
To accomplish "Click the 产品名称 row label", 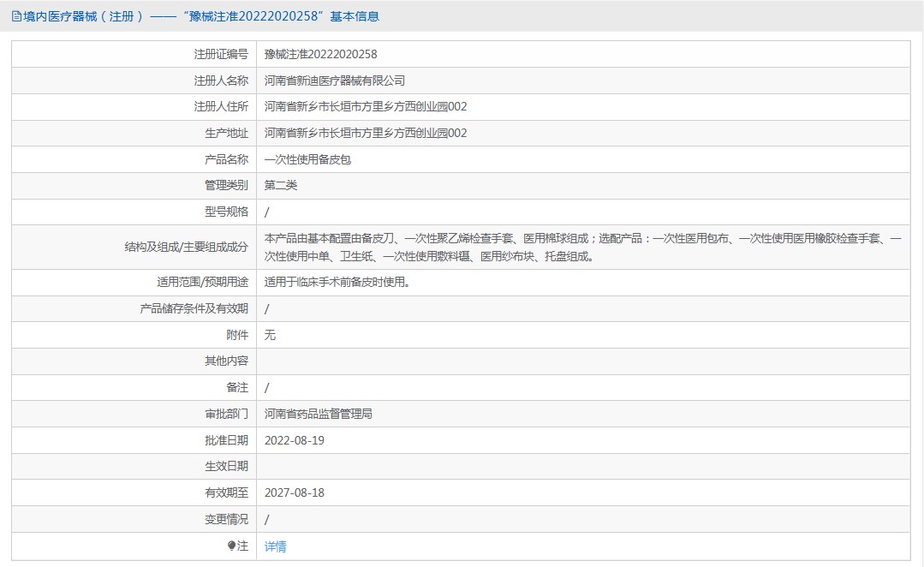I will (226, 159).
